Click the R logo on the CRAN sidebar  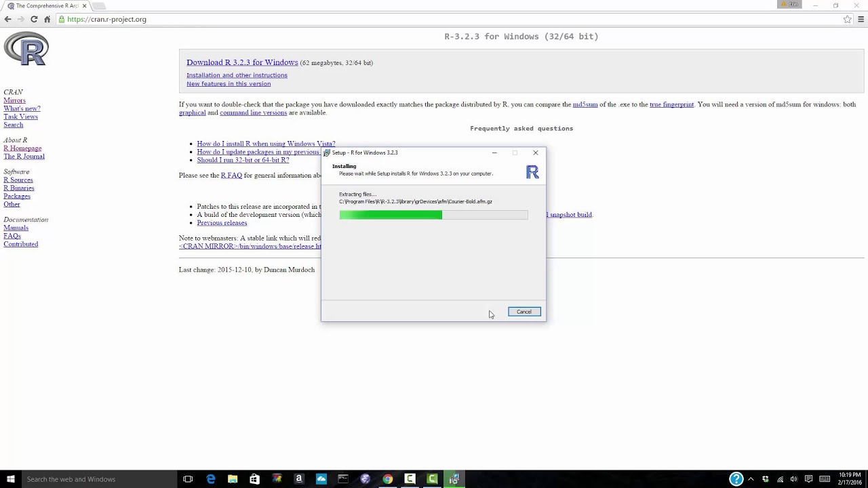point(26,49)
